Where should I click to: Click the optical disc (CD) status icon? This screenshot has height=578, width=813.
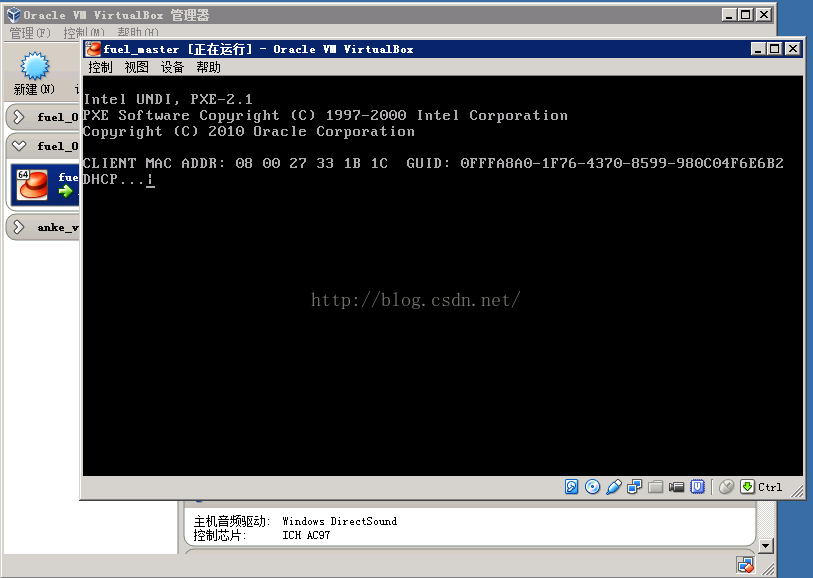592,487
